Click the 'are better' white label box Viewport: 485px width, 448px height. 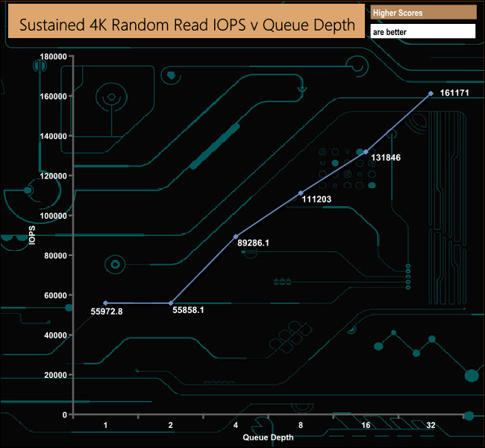coord(423,31)
